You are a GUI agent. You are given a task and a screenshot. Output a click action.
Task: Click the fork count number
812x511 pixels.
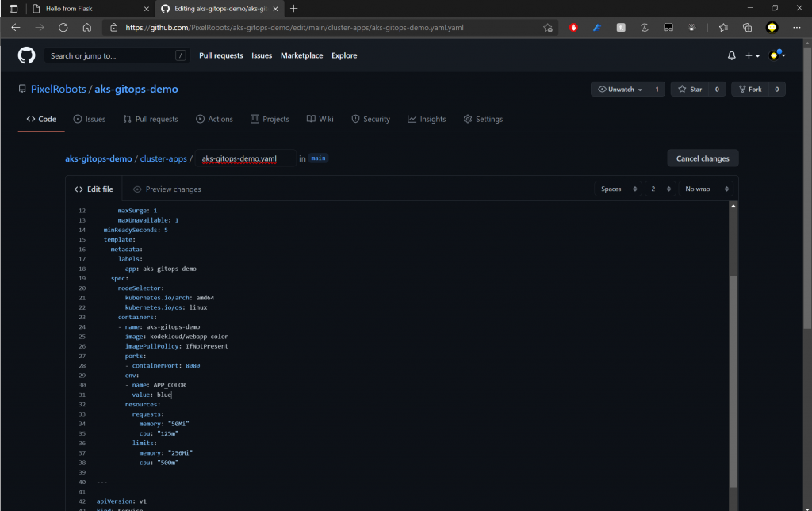point(777,89)
